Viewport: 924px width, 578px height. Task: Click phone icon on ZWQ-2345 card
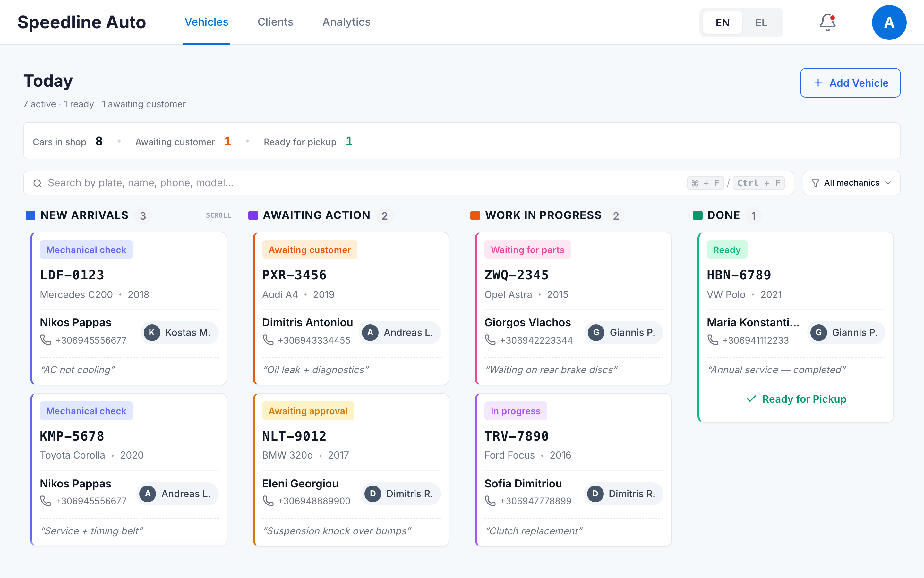490,340
